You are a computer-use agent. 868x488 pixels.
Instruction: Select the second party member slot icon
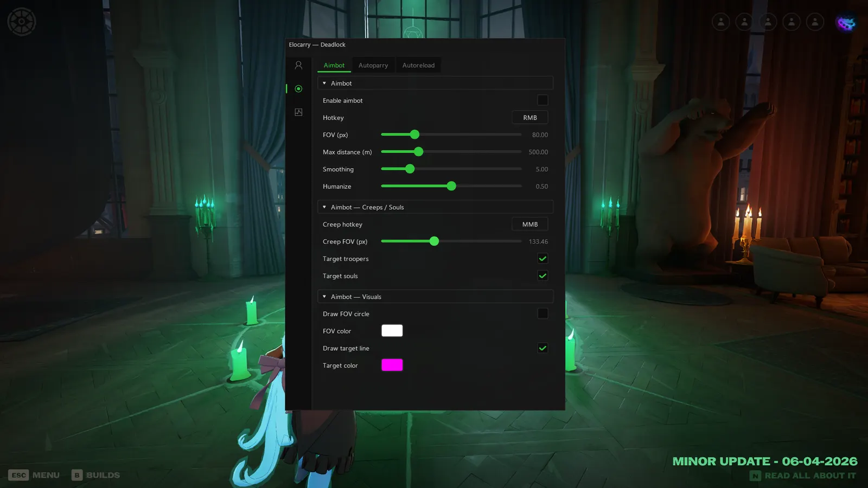[x=744, y=22]
